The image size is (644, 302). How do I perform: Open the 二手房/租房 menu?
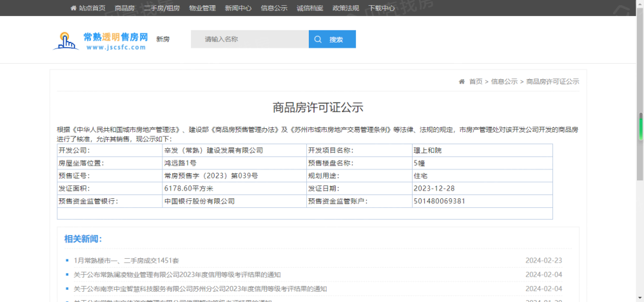(162, 8)
